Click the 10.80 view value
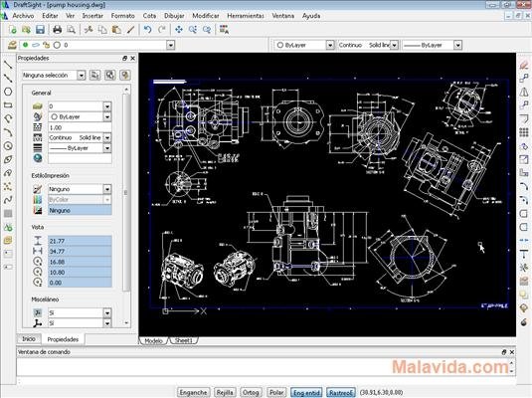 point(80,272)
